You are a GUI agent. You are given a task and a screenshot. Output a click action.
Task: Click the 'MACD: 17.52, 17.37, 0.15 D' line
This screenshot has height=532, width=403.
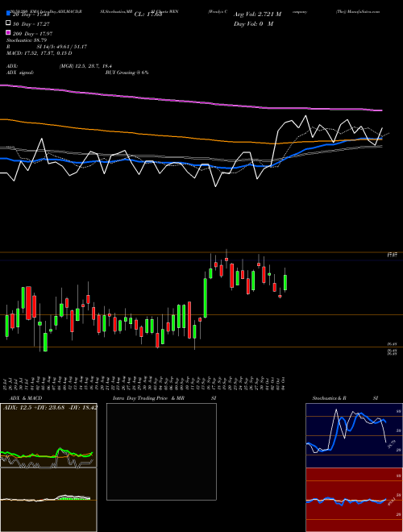39,53
